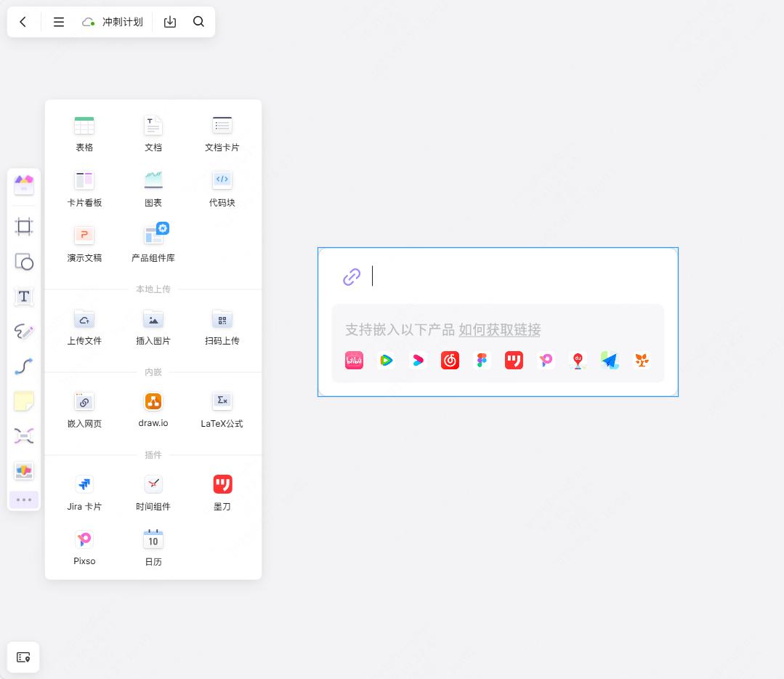The height and width of the screenshot is (679, 784).
Task: Expand the more tools menu with three dots
Action: (24, 499)
